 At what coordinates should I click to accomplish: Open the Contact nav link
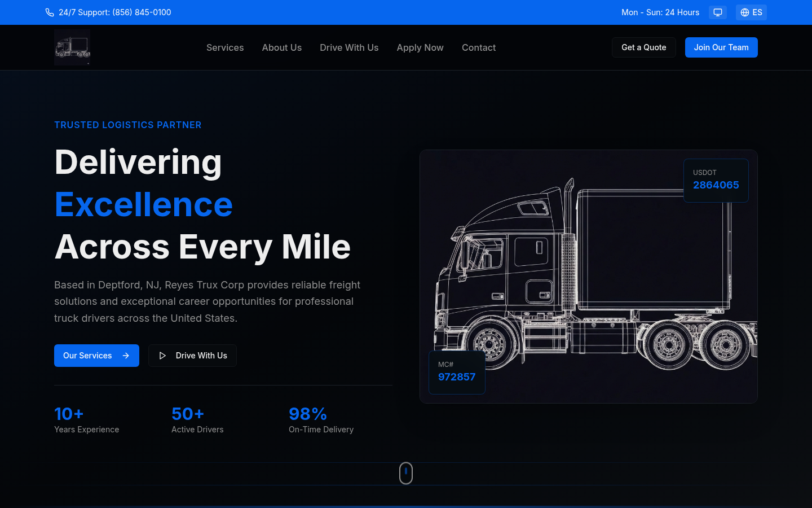479,47
